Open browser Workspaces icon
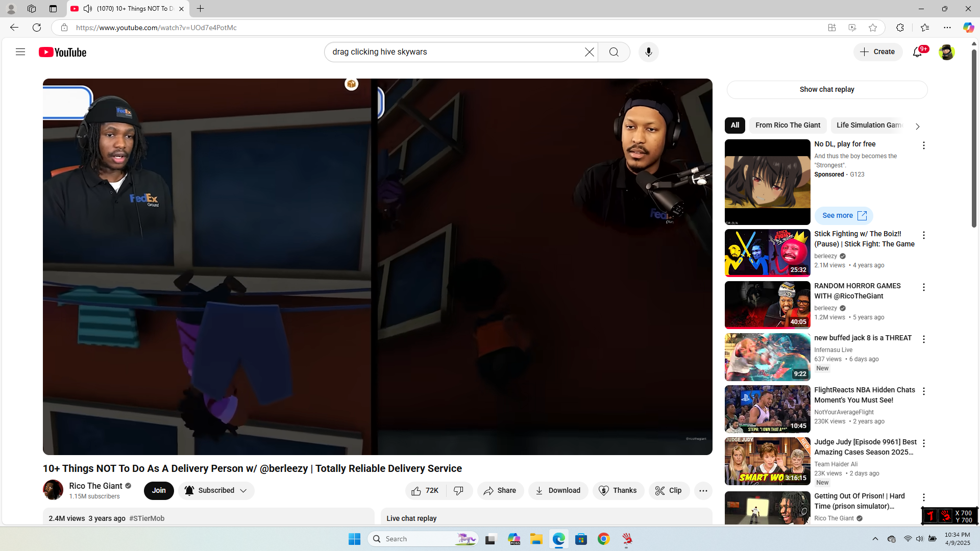Screen dimensions: 980x551 pyautogui.click(x=32, y=9)
